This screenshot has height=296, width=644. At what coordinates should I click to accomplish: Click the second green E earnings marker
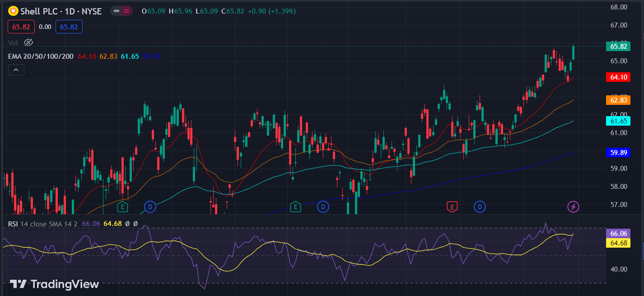pos(295,207)
